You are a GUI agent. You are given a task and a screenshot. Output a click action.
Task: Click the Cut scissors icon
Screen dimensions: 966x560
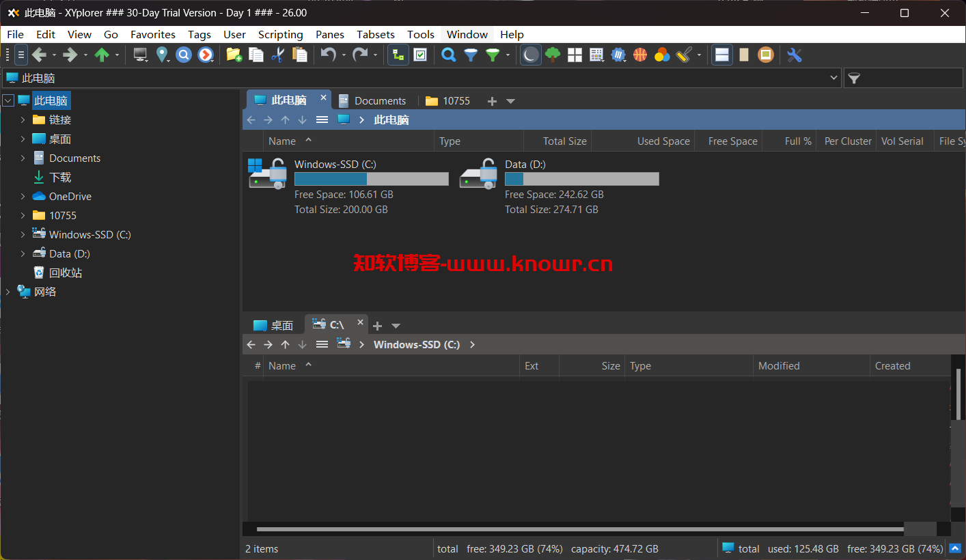coord(277,55)
